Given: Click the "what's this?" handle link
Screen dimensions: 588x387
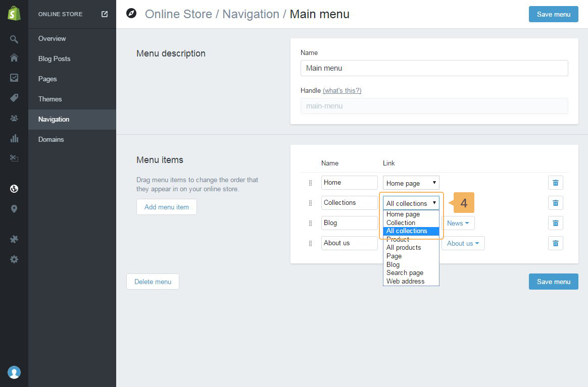Looking at the screenshot, I should (342, 90).
